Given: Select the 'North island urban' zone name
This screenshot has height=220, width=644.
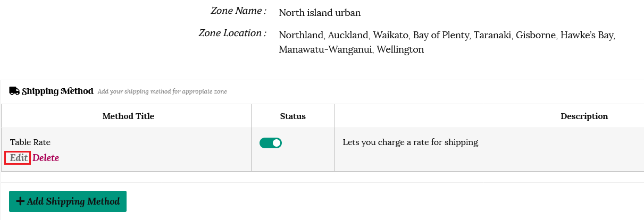Looking at the screenshot, I should pos(320,12).
